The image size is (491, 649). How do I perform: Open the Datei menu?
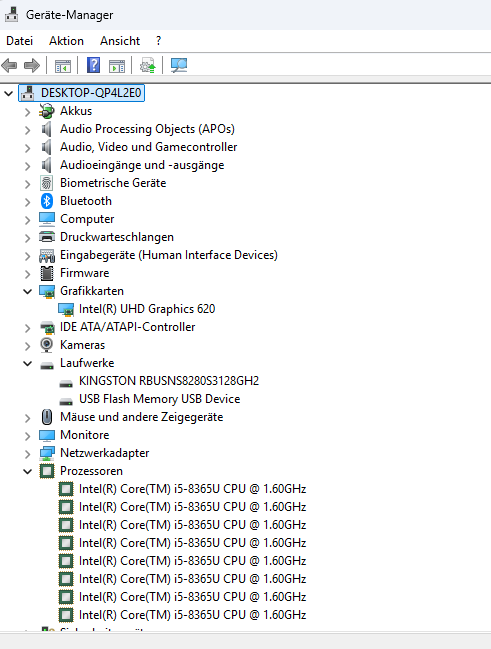click(19, 41)
